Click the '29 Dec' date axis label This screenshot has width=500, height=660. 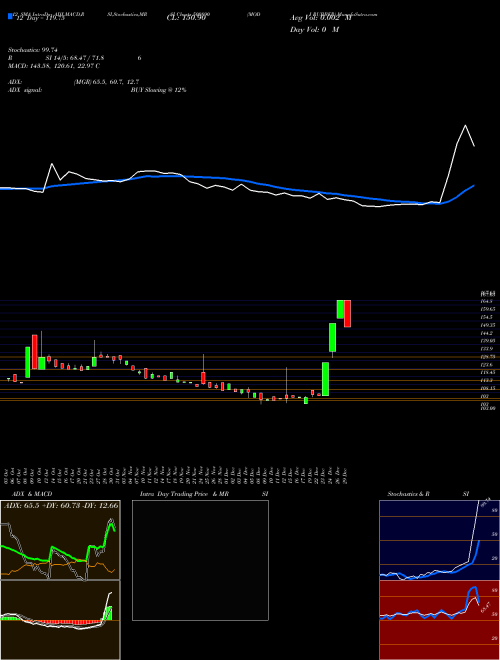click(x=345, y=475)
